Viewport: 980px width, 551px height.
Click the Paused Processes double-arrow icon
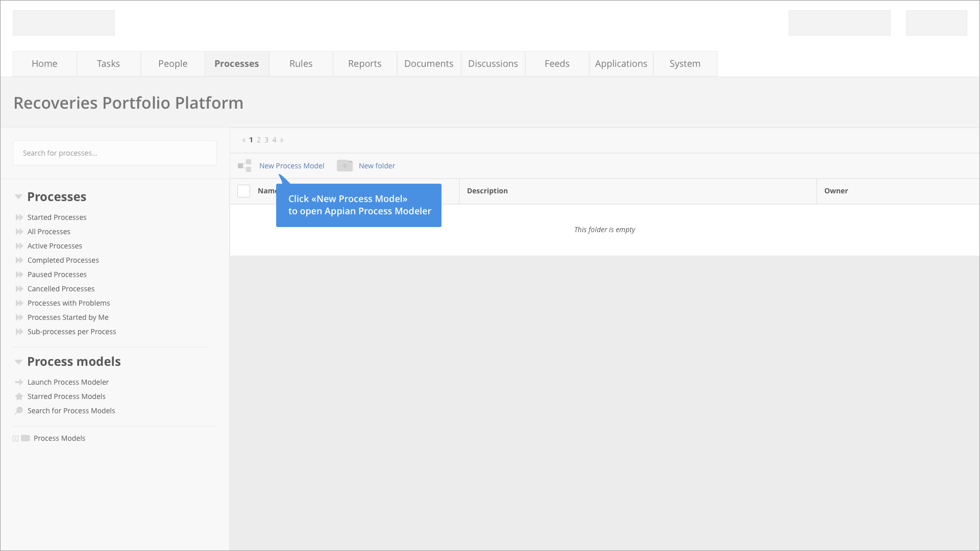pos(19,274)
